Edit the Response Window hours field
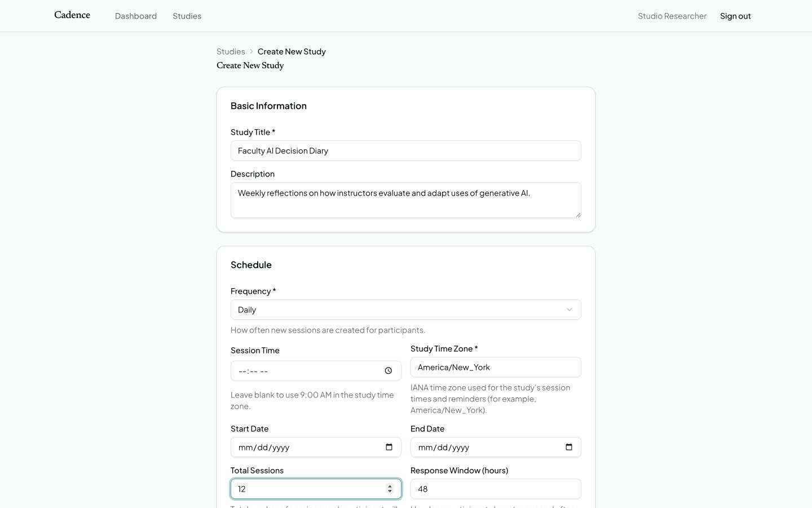The width and height of the screenshot is (812, 508). [x=496, y=489]
